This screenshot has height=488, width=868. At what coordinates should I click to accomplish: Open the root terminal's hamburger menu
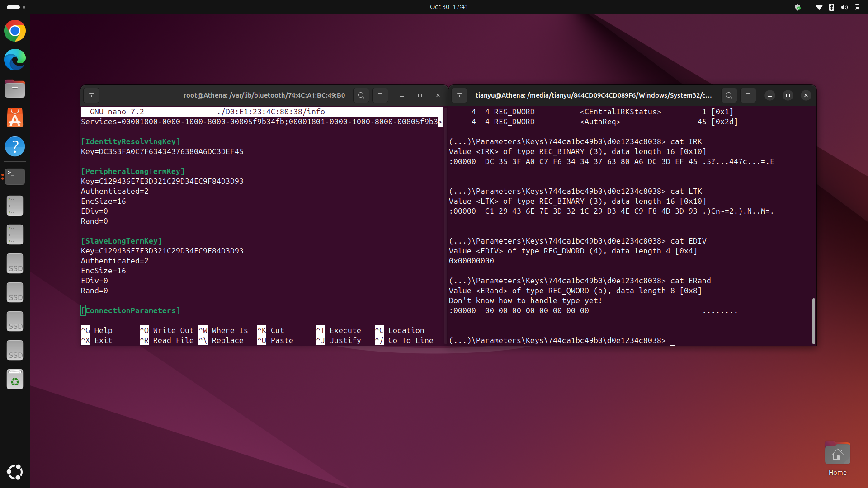(380, 95)
